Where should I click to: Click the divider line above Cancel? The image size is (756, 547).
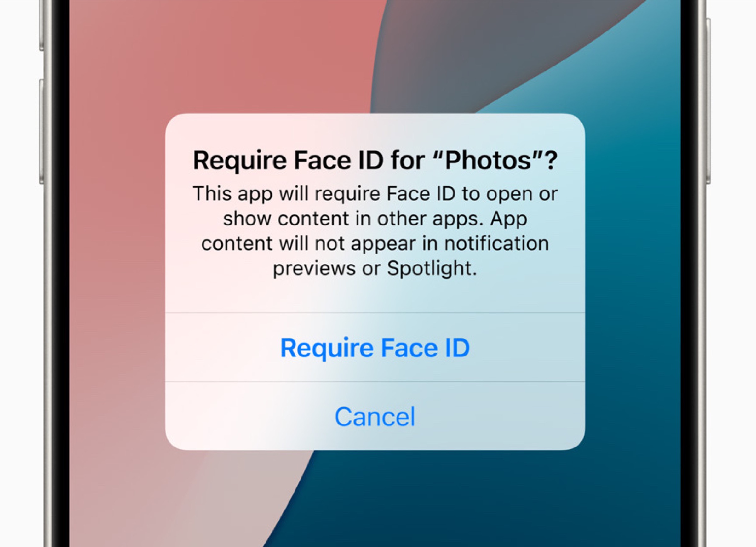point(375,381)
